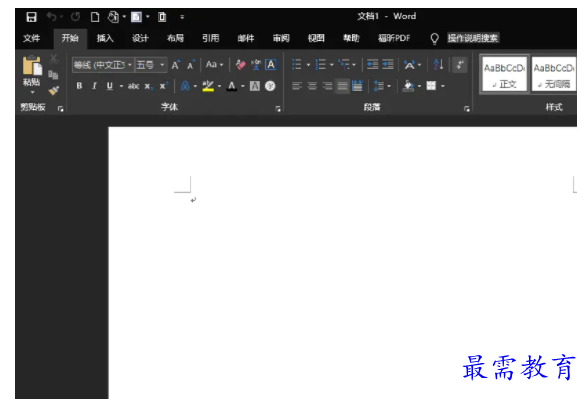Apply yellow text highlight color
Viewport: 584px width, 399px height.
point(208,86)
